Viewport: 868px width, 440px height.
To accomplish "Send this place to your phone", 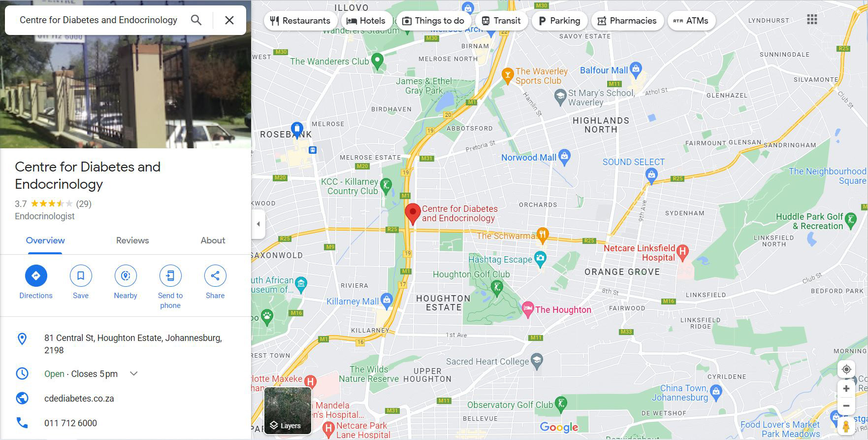I will [170, 275].
